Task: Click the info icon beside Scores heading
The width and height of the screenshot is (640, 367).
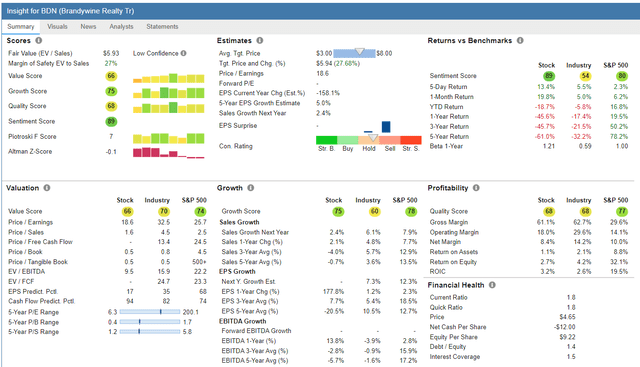Action: click(39, 40)
